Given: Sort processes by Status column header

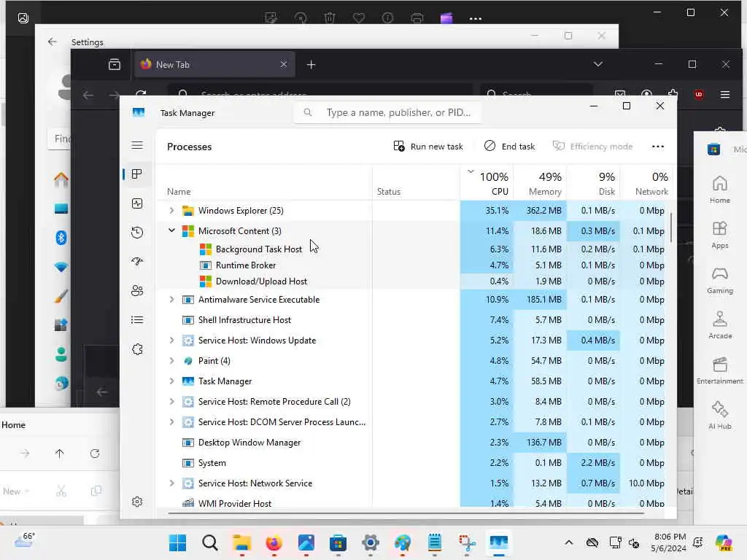Looking at the screenshot, I should point(416,183).
